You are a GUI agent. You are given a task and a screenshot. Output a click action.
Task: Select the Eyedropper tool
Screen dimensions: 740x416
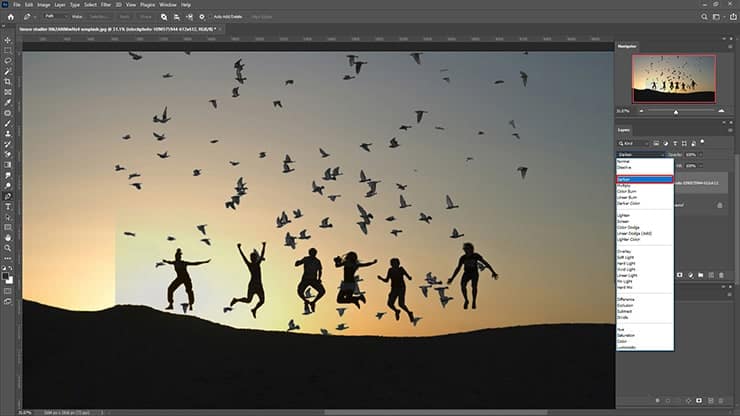[8, 102]
